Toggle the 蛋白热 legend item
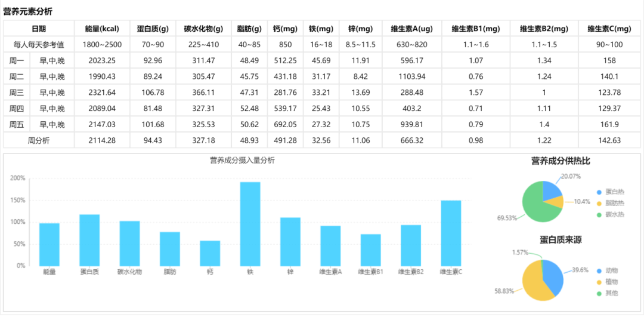This screenshot has height=326, width=644. (611, 192)
